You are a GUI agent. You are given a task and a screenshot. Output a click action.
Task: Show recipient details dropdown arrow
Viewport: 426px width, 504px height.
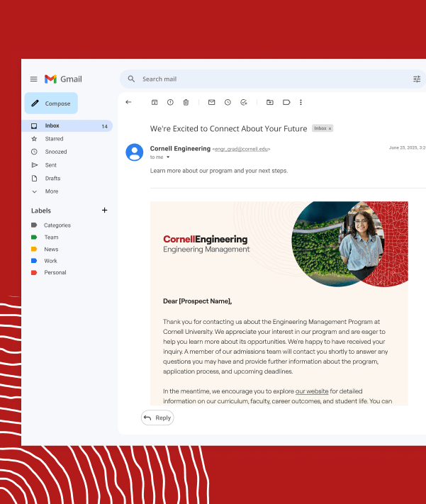(x=168, y=157)
